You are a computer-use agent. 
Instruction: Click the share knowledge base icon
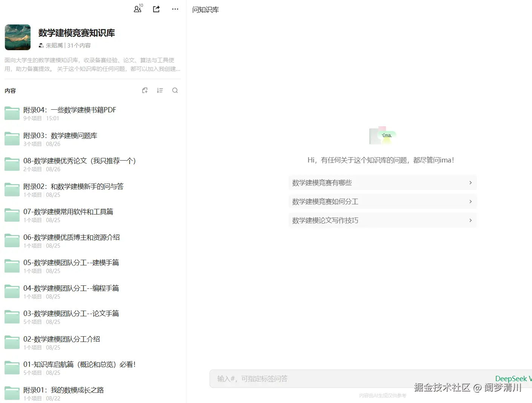click(156, 9)
